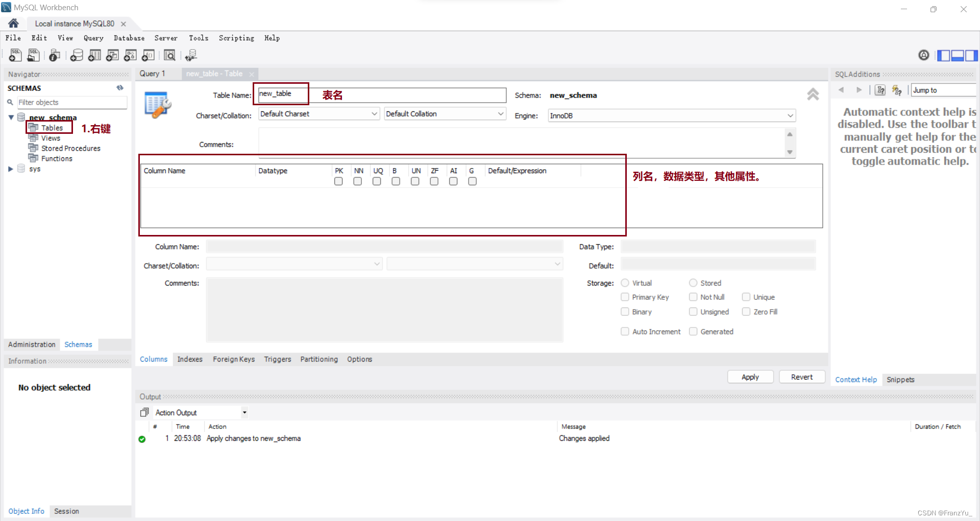Open the Jump to dropdown
This screenshot has height=521, width=980.
944,90
